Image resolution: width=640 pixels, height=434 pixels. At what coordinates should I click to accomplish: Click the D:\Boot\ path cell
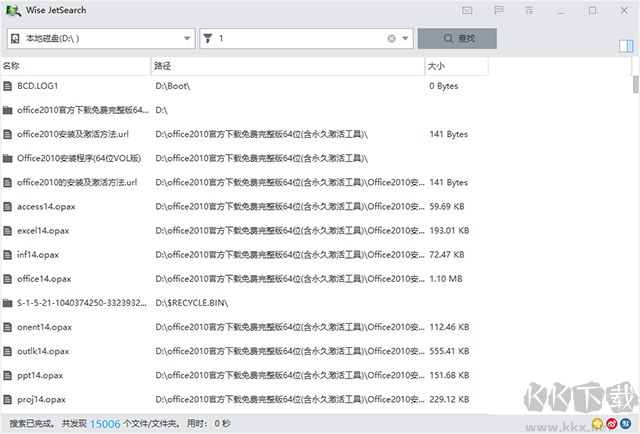173,86
